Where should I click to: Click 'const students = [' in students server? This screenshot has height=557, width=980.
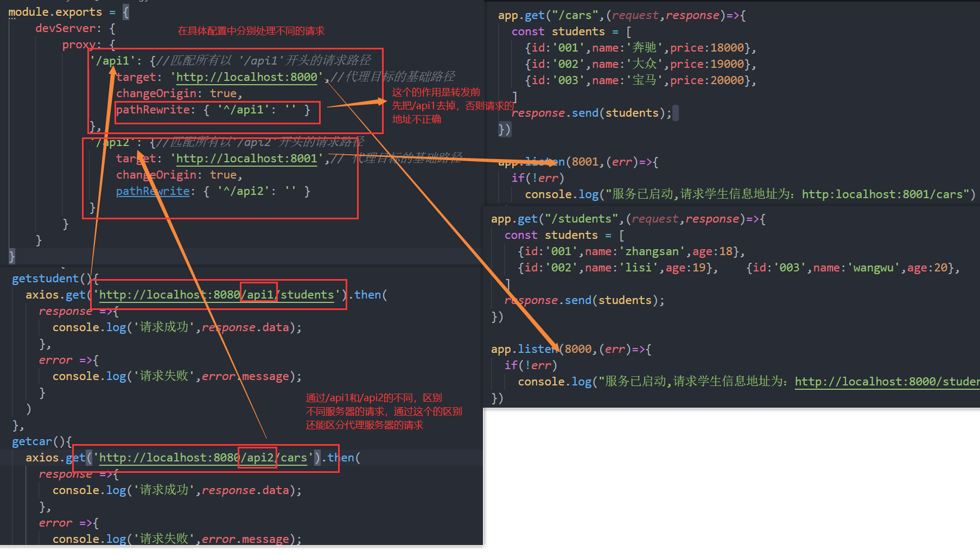tap(564, 235)
